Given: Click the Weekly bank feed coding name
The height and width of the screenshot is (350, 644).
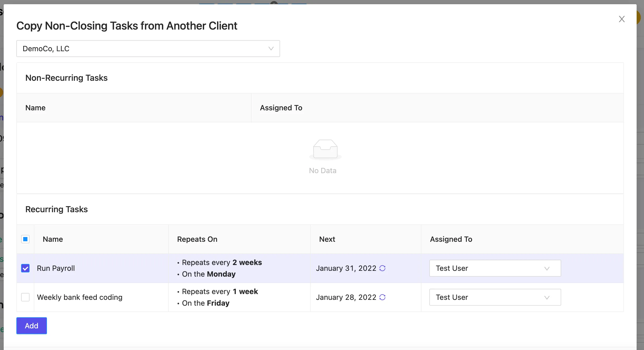Looking at the screenshot, I should coord(80,297).
